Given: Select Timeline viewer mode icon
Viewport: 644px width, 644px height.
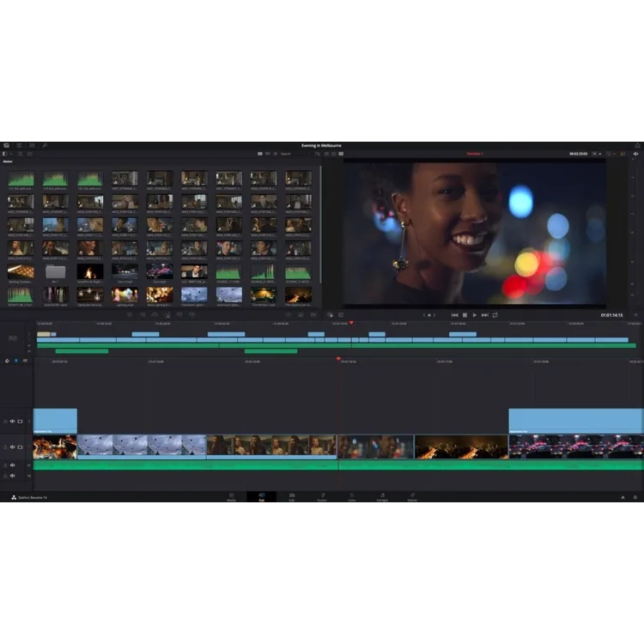Looking at the screenshot, I should pos(341,154).
